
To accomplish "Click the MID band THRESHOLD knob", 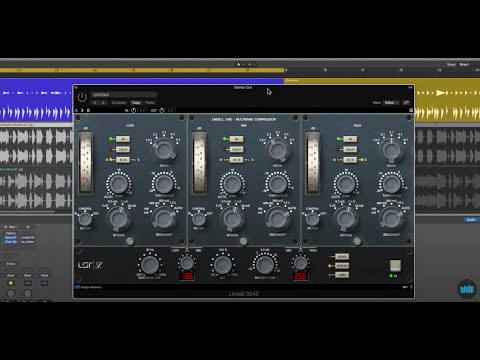I will 278,184.
